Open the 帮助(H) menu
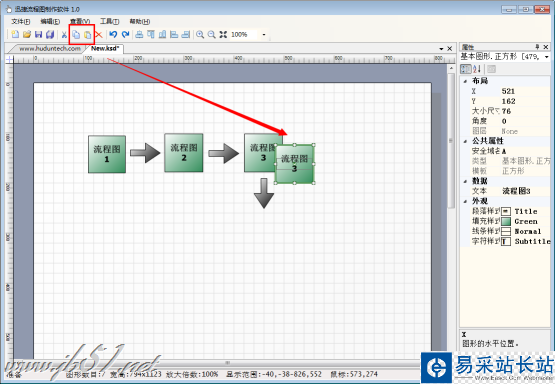Viewport: 555px width, 384px height. (139, 22)
